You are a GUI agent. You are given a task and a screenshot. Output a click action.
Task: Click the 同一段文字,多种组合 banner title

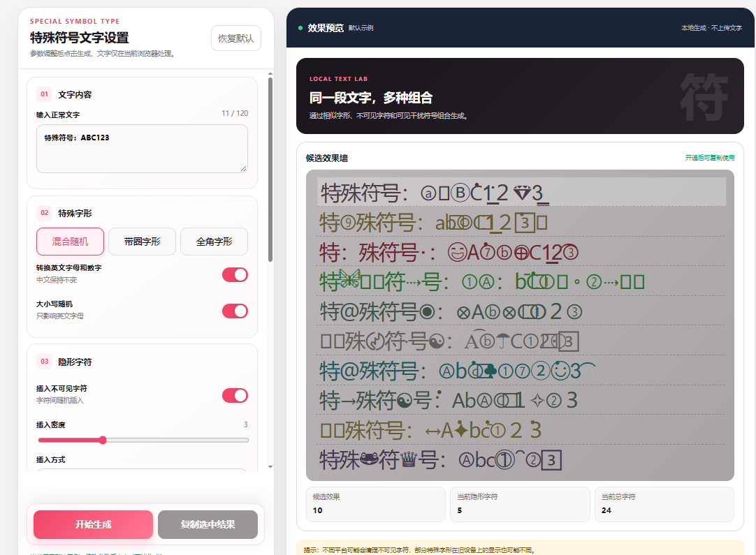371,98
